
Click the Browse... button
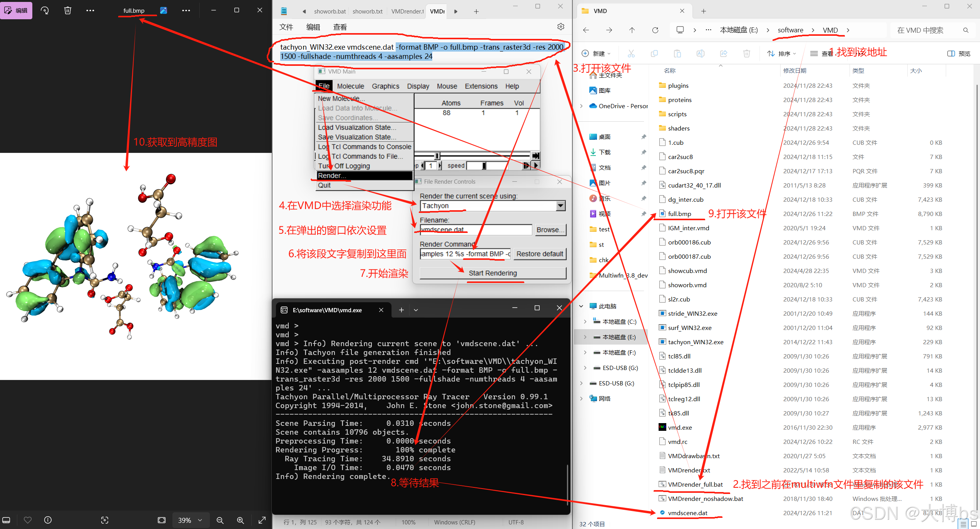[x=550, y=230]
